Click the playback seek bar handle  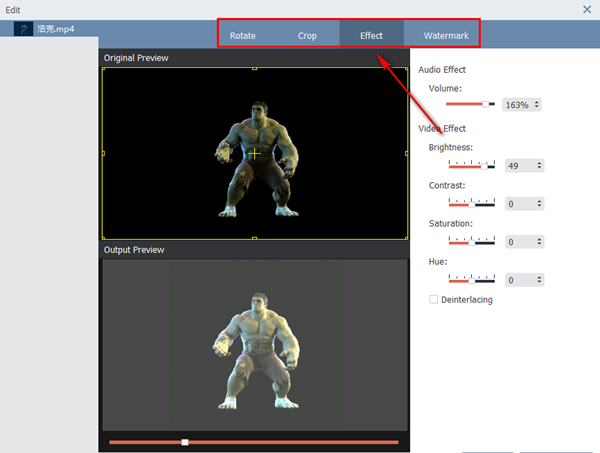pos(185,442)
